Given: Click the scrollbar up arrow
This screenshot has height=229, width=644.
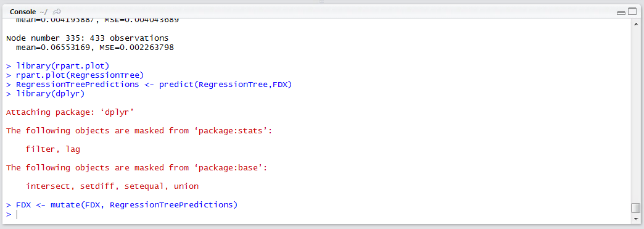Looking at the screenshot, I should point(635,24).
